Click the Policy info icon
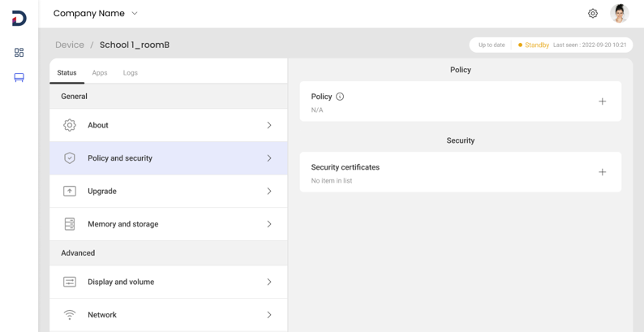The image size is (644, 332). pos(340,97)
